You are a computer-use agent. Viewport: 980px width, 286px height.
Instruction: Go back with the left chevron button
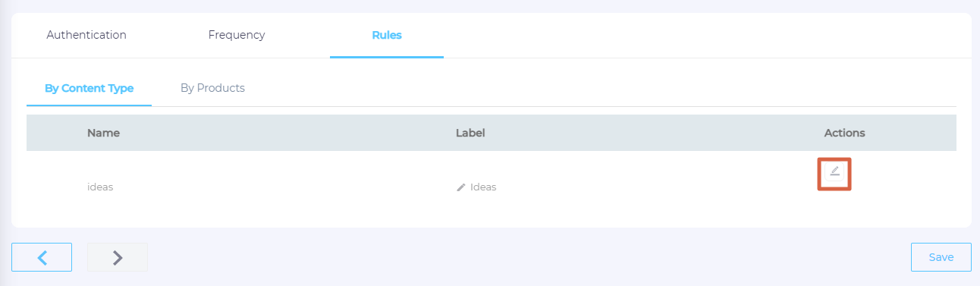(x=42, y=257)
